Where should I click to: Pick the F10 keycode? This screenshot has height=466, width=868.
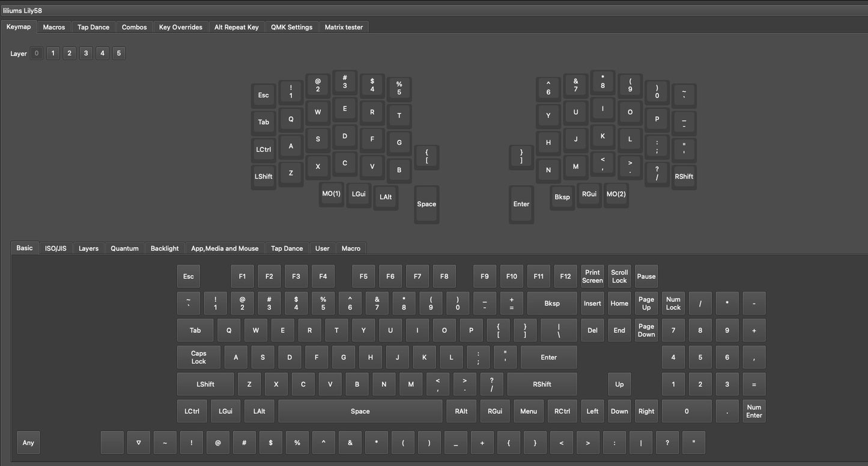pos(511,277)
